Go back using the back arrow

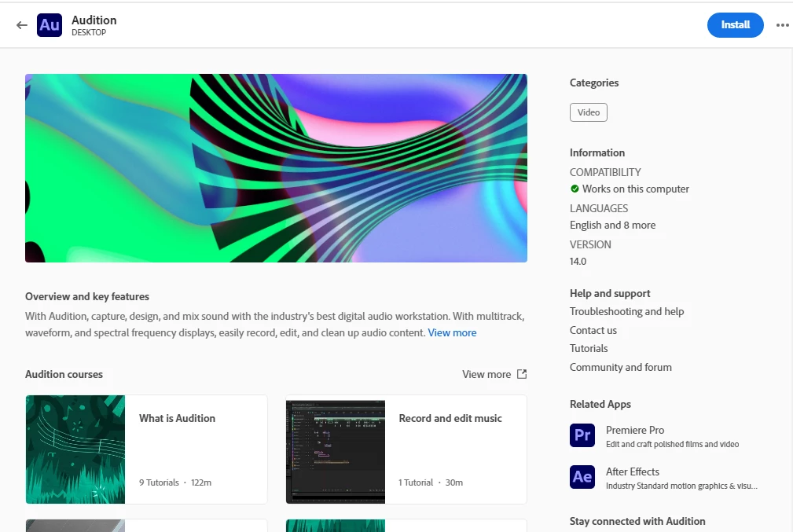coord(21,25)
